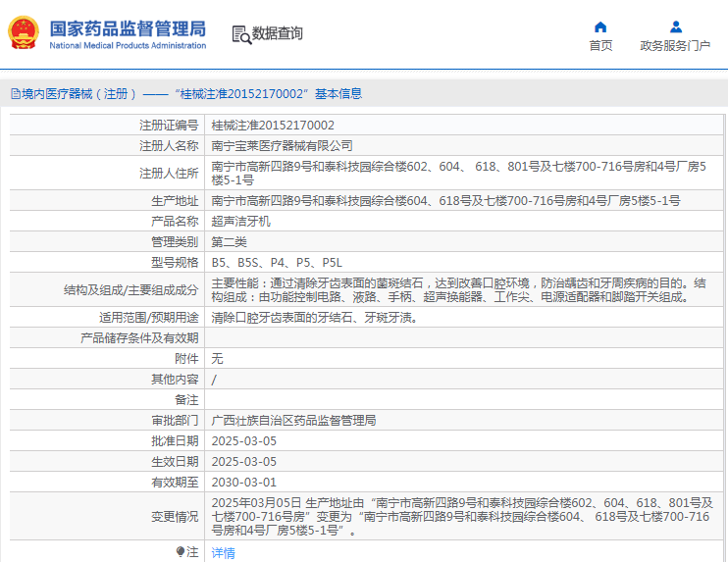The height and width of the screenshot is (562, 728).
Task: Click the 注册证编号 row label
Action: (x=169, y=126)
